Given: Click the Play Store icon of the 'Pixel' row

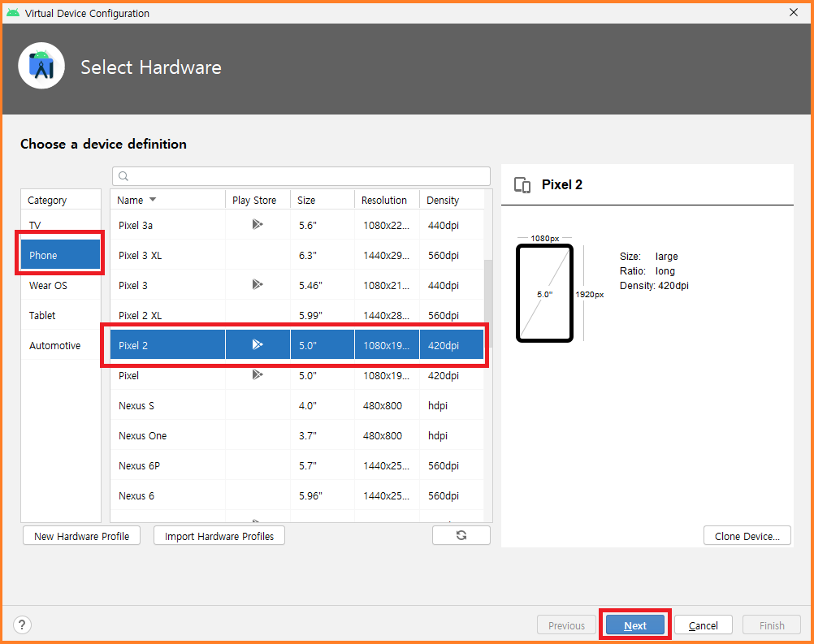Looking at the screenshot, I should point(258,374).
